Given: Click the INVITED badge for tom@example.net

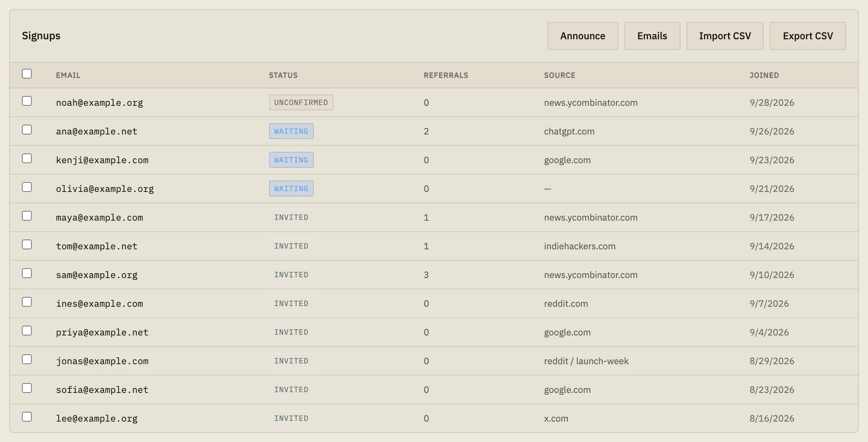Looking at the screenshot, I should coord(291,246).
